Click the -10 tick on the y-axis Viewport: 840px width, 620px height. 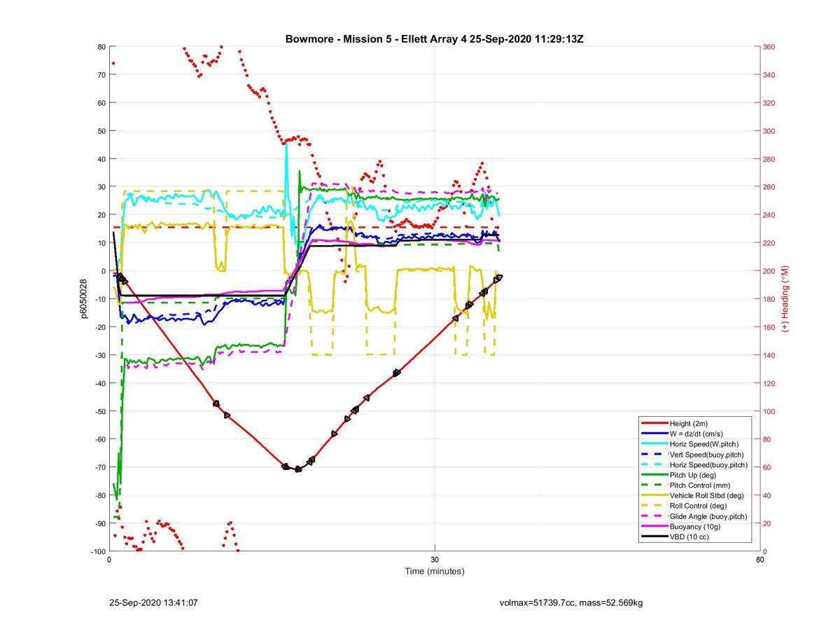(x=99, y=299)
